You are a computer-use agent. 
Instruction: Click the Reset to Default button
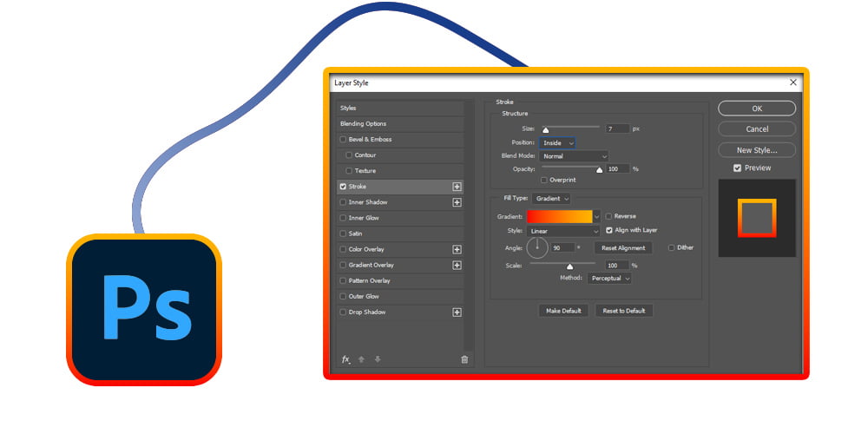[624, 311]
